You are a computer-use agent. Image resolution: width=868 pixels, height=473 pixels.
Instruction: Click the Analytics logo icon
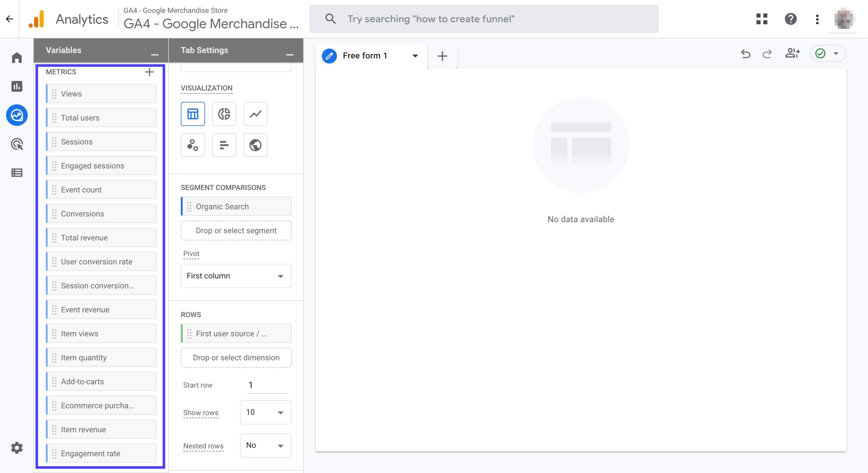pos(36,19)
